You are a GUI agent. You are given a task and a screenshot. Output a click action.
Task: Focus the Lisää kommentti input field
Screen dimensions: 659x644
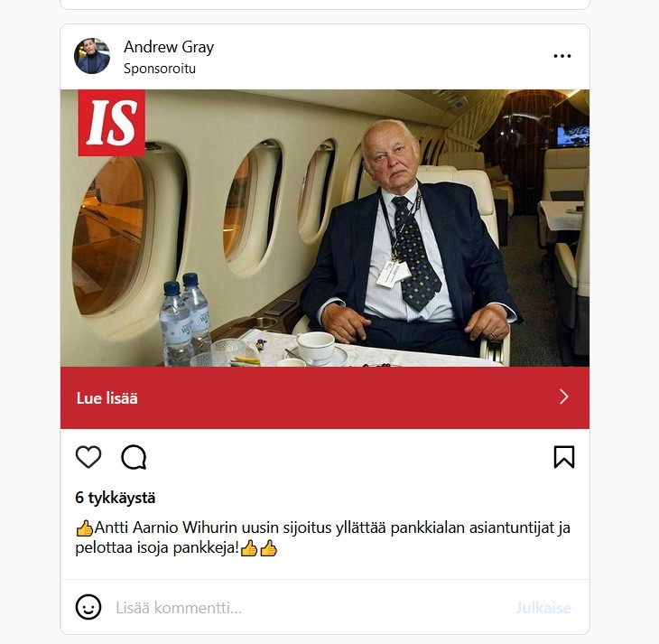pos(311,608)
